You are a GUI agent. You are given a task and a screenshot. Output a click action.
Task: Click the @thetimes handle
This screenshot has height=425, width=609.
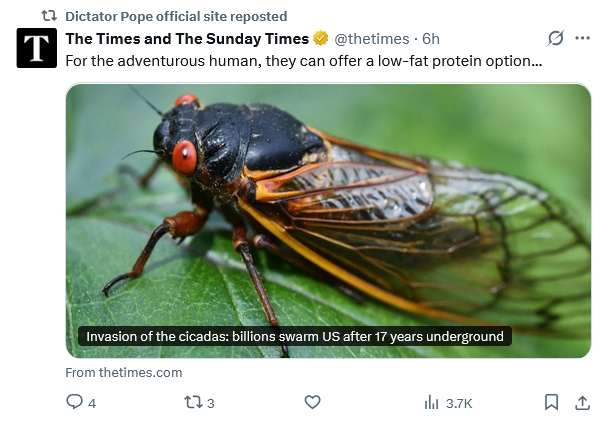pos(372,39)
